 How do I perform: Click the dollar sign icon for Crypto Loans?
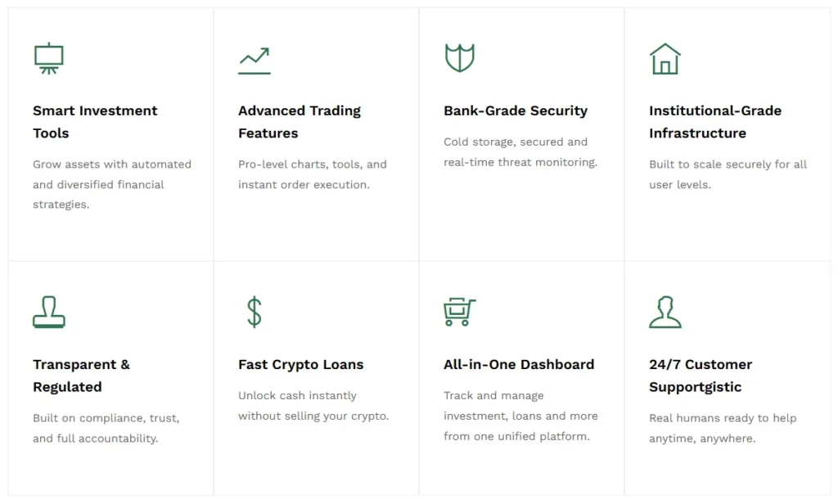(255, 313)
